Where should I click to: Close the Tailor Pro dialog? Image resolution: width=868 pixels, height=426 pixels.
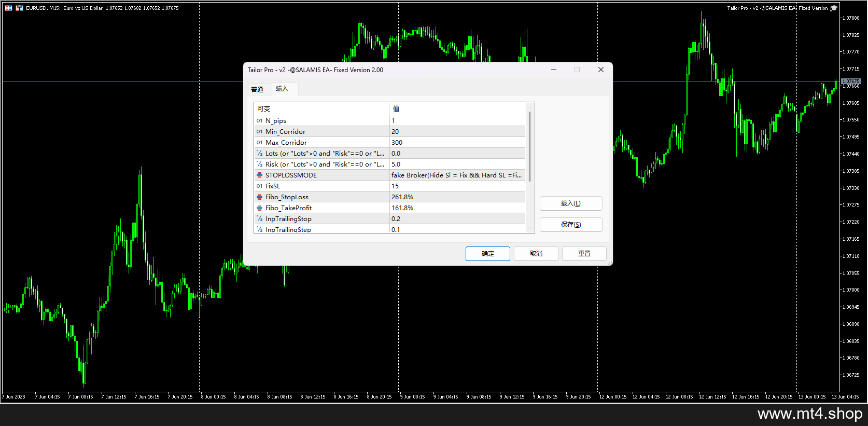click(601, 70)
